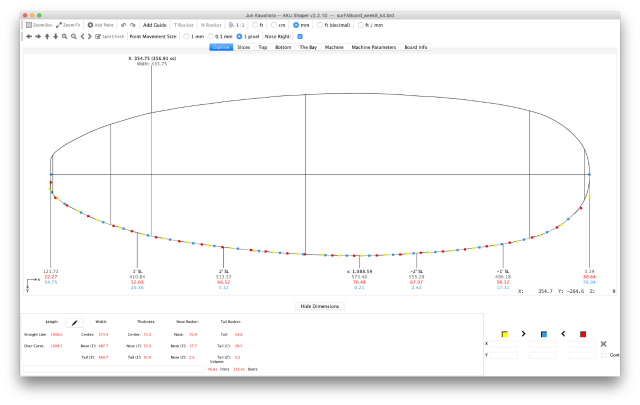This screenshot has width=640, height=405.
Task: Click the redo icon
Action: pos(133,25)
